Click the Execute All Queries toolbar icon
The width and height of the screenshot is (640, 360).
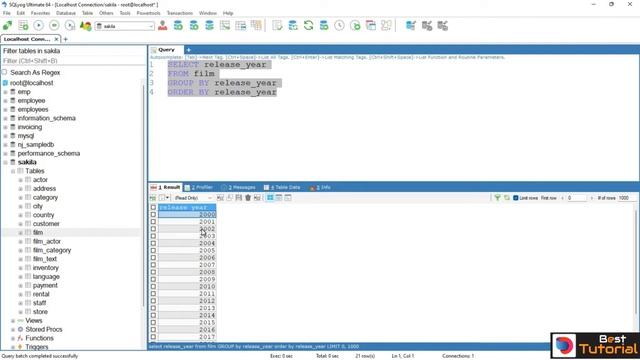[x=54, y=26]
